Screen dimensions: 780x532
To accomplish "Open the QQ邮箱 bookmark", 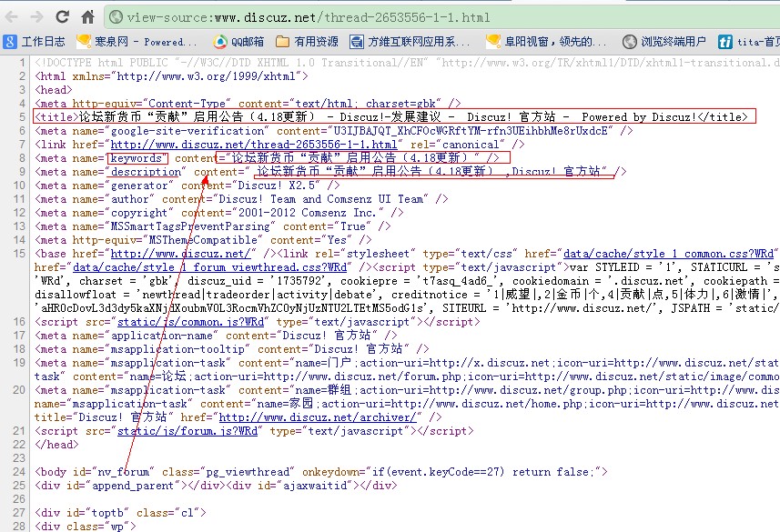I will [x=238, y=42].
